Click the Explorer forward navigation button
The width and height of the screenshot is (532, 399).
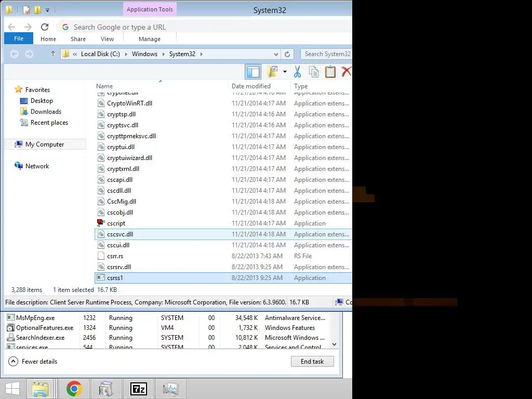29,54
